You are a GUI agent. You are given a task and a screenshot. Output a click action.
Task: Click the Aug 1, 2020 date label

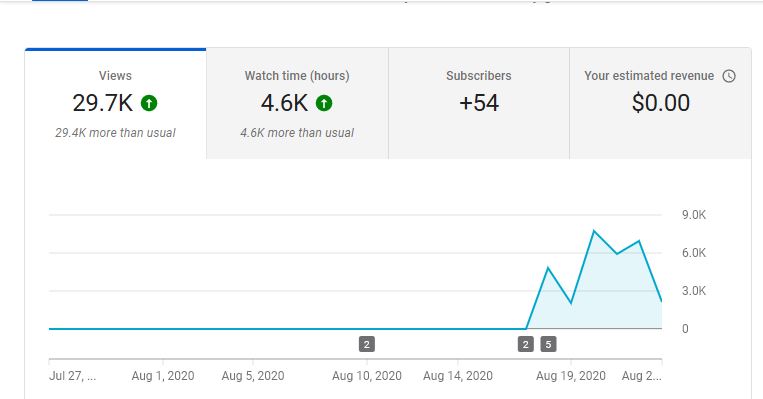point(163,376)
